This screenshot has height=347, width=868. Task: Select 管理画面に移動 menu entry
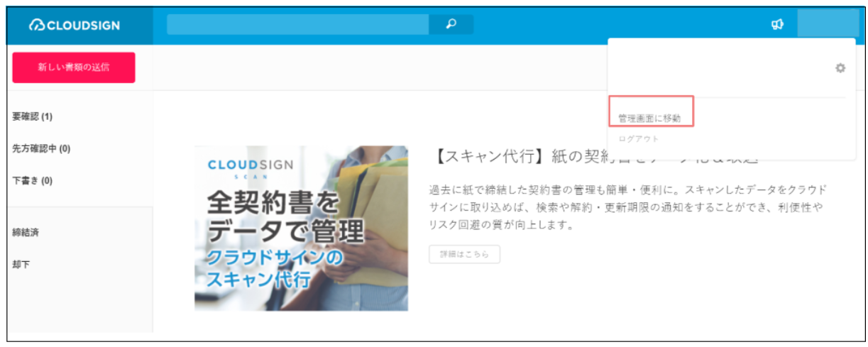(649, 119)
